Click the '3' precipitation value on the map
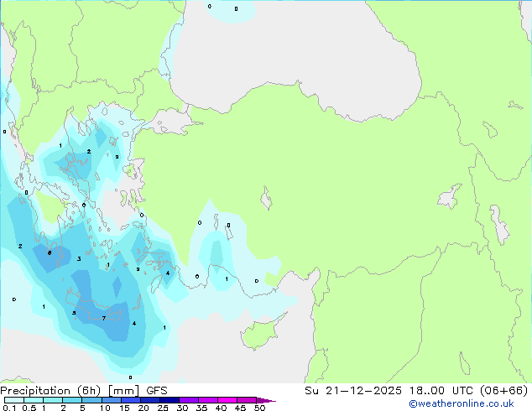The width and height of the screenshot is (532, 411). [x=79, y=258]
